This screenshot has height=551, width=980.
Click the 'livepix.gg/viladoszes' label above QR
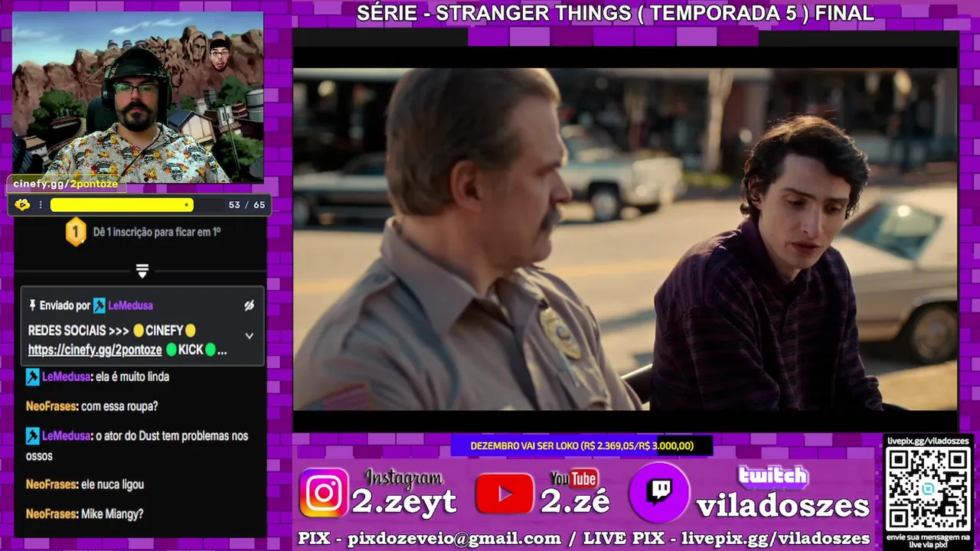tap(928, 442)
